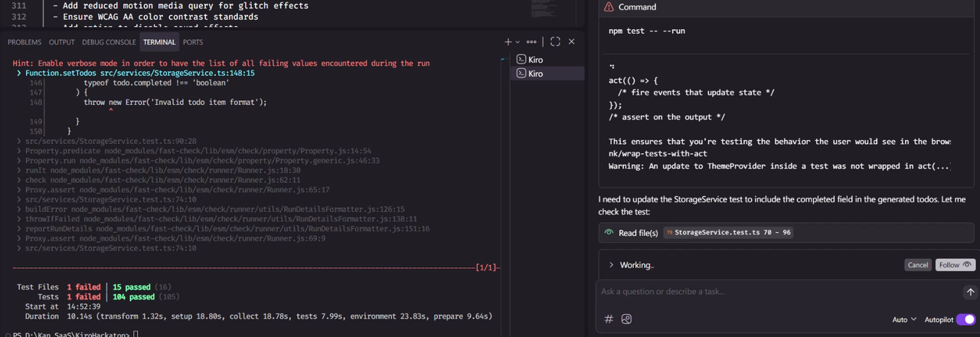Screen dimensions: 980x337
Task: Click the Start at 14:52:39 line
Action: pos(64,306)
